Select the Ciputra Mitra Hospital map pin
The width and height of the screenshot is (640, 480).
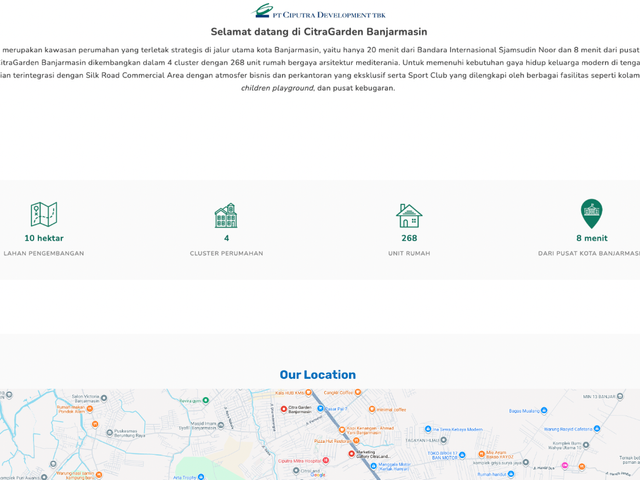[326, 460]
